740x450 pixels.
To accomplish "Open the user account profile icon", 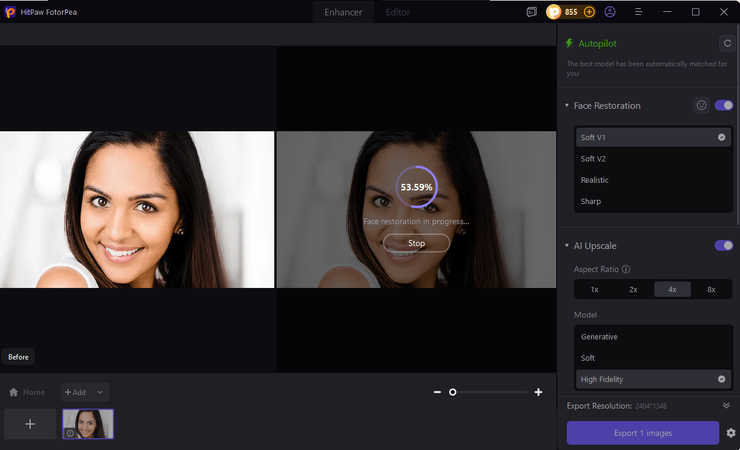I will point(610,12).
